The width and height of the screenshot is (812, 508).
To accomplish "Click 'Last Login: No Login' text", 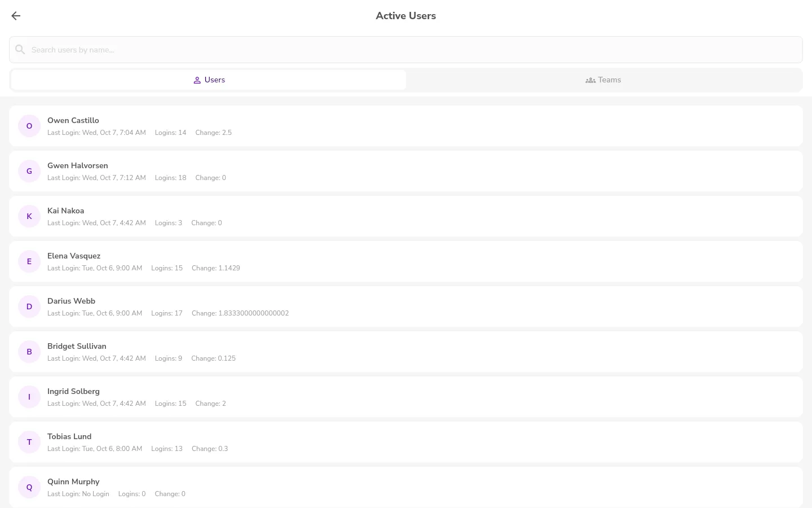I will [78, 494].
